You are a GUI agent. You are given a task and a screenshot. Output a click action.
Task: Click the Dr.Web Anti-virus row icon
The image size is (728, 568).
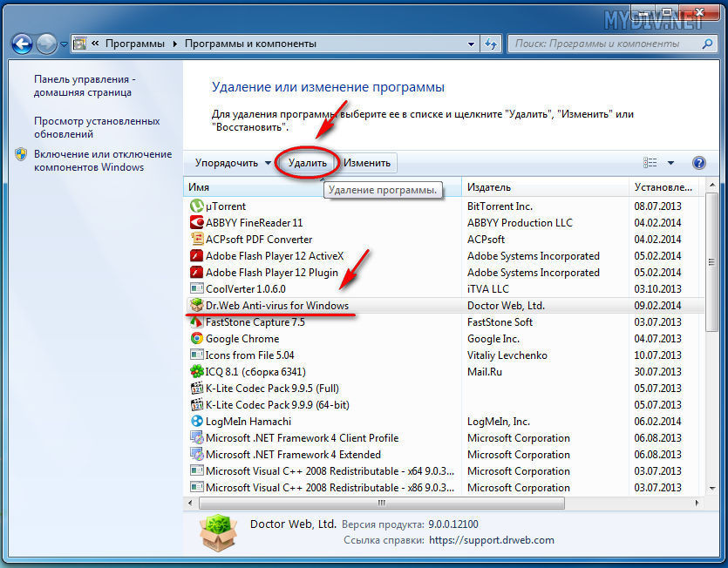[x=197, y=306]
